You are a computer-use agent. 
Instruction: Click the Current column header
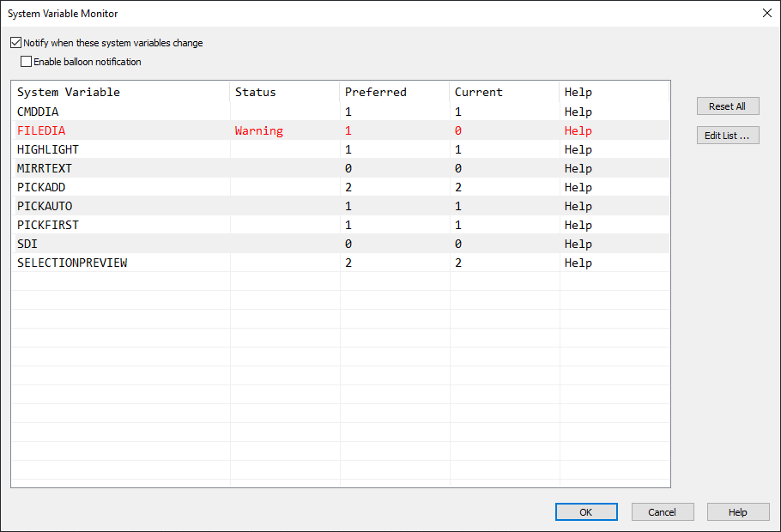click(x=478, y=92)
